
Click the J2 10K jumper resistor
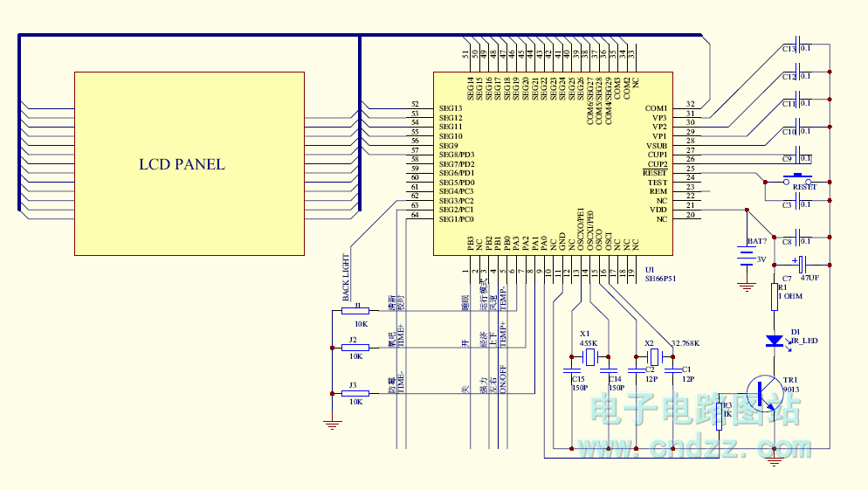pos(355,348)
